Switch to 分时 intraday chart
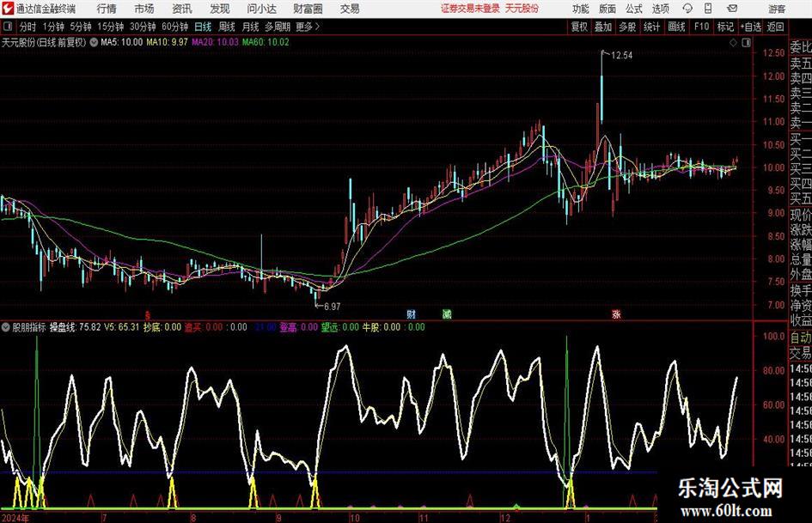The height and width of the screenshot is (523, 812). tap(27, 27)
